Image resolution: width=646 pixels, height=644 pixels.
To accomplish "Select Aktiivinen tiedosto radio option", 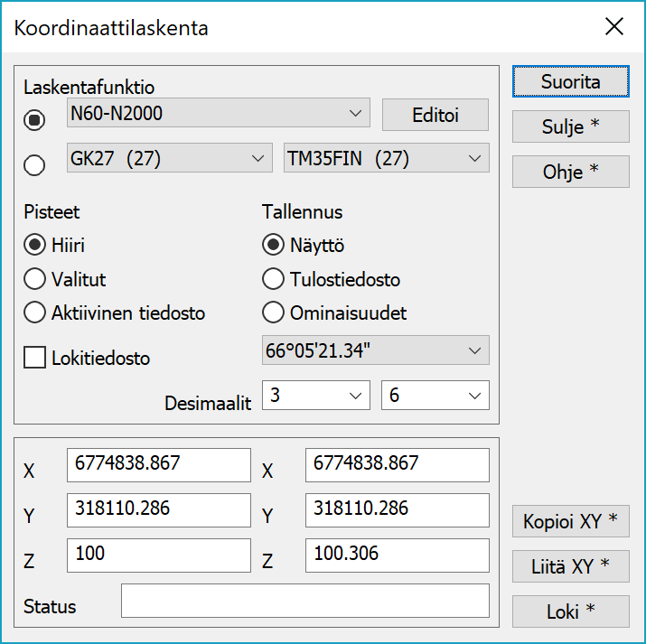I will (35, 313).
